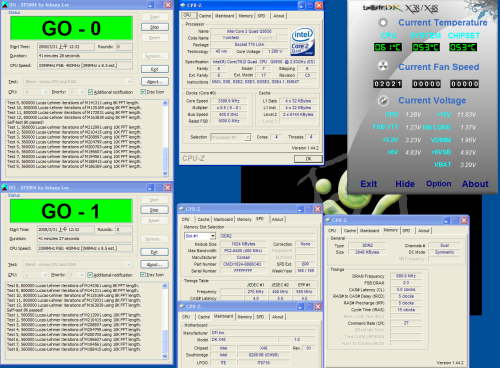Viewport: 500px width, 368px height.
Task: Close the CPU-Z SPD window
Action: coord(317,209)
